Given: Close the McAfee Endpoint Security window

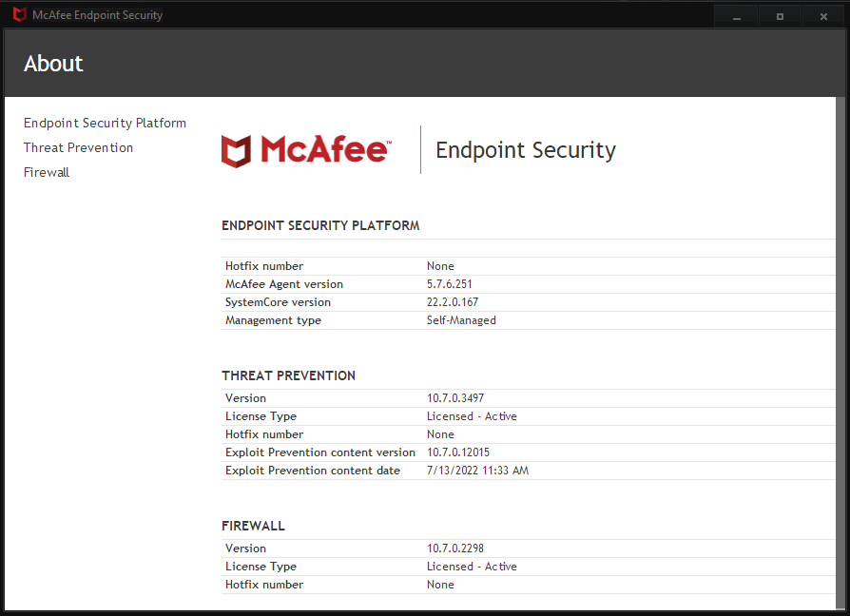Looking at the screenshot, I should coord(823,17).
